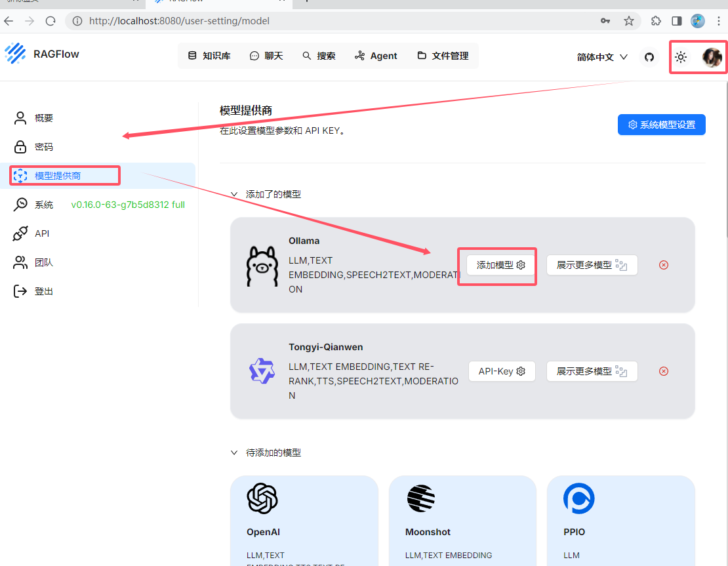Bookmark this page with star icon
Screen dimensions: 728x566
click(629, 21)
